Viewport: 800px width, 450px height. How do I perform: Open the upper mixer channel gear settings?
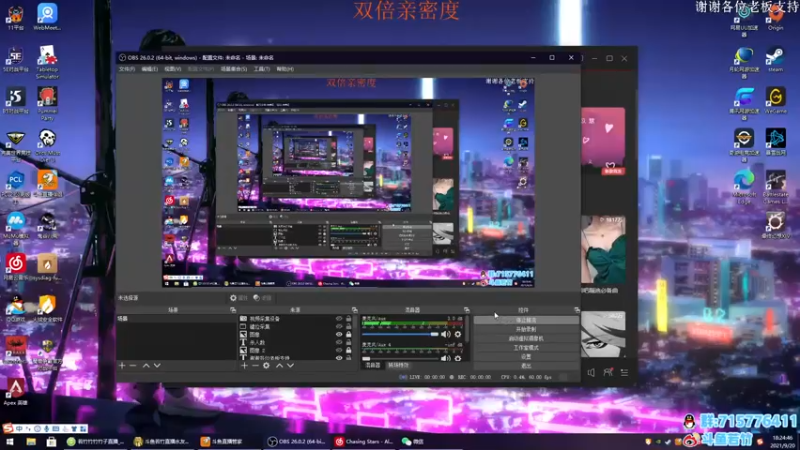click(x=458, y=334)
